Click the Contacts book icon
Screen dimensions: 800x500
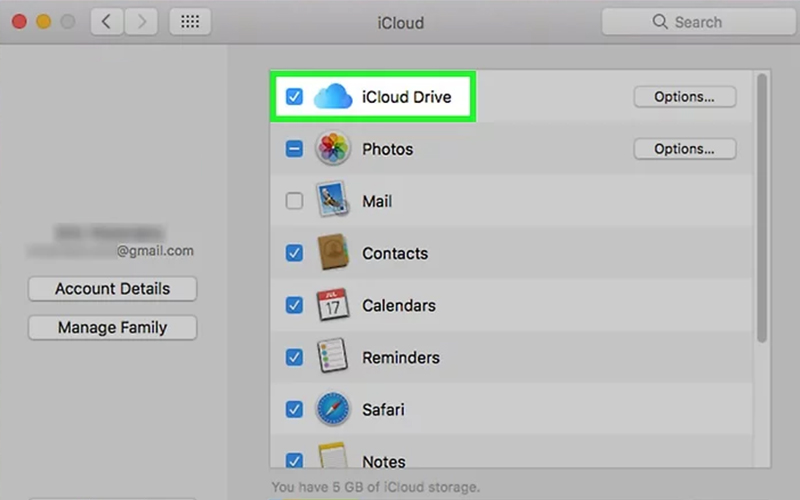tap(333, 253)
